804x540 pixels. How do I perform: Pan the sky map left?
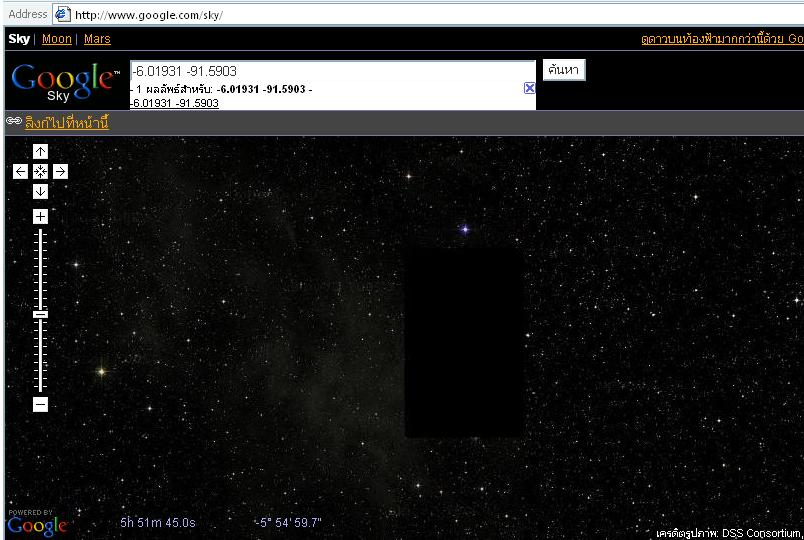pyautogui.click(x=20, y=172)
